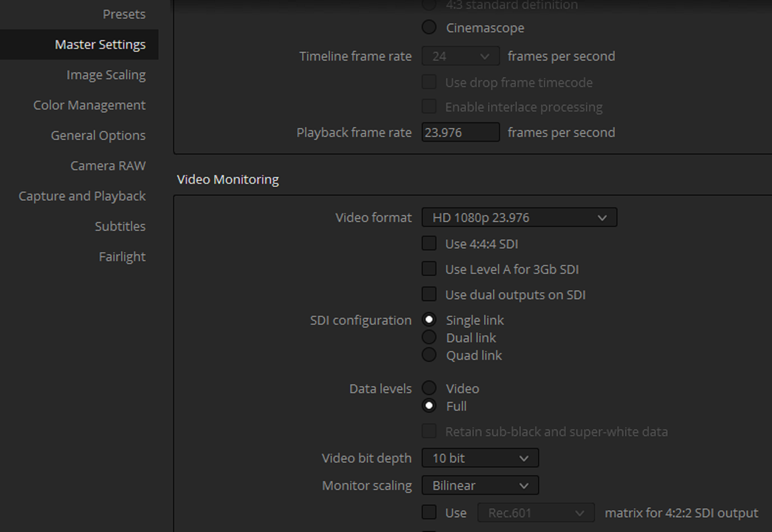Enable Use dual outputs on SDI
Screen dimensions: 772x532
coord(429,295)
